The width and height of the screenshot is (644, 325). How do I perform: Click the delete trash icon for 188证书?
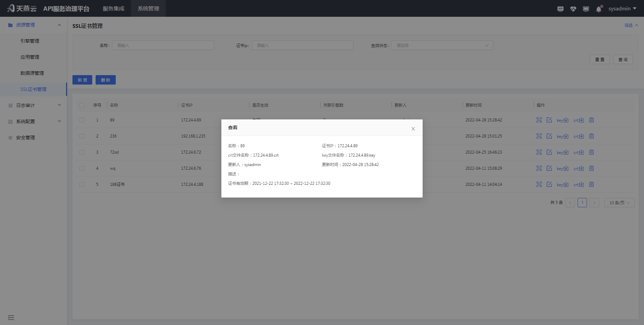[591, 184]
